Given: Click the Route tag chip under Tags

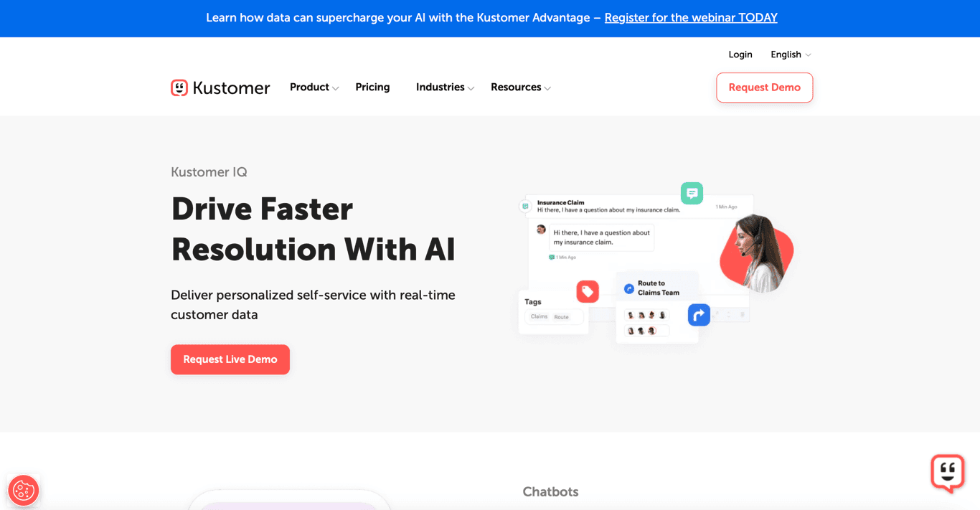Looking at the screenshot, I should coord(562,316).
